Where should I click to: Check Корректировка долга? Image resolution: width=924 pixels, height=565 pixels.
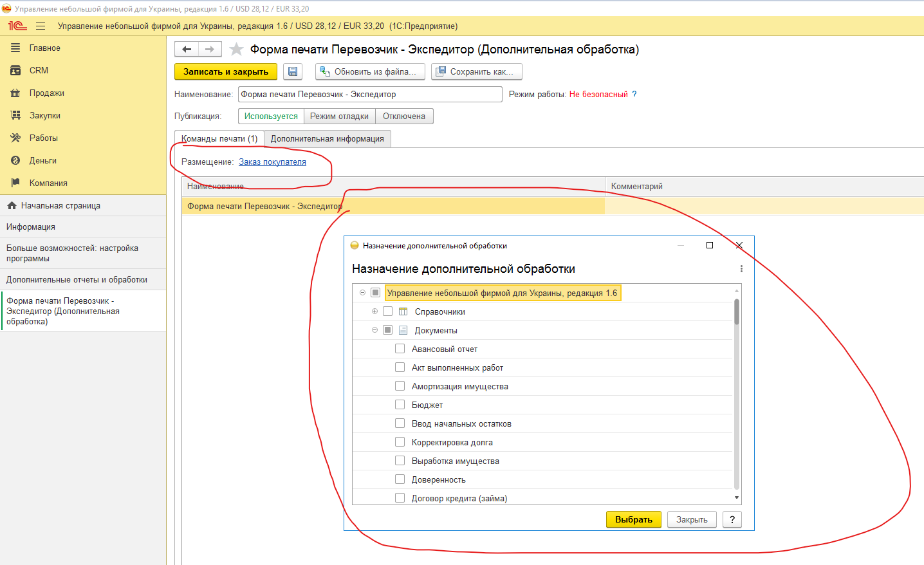pos(400,442)
